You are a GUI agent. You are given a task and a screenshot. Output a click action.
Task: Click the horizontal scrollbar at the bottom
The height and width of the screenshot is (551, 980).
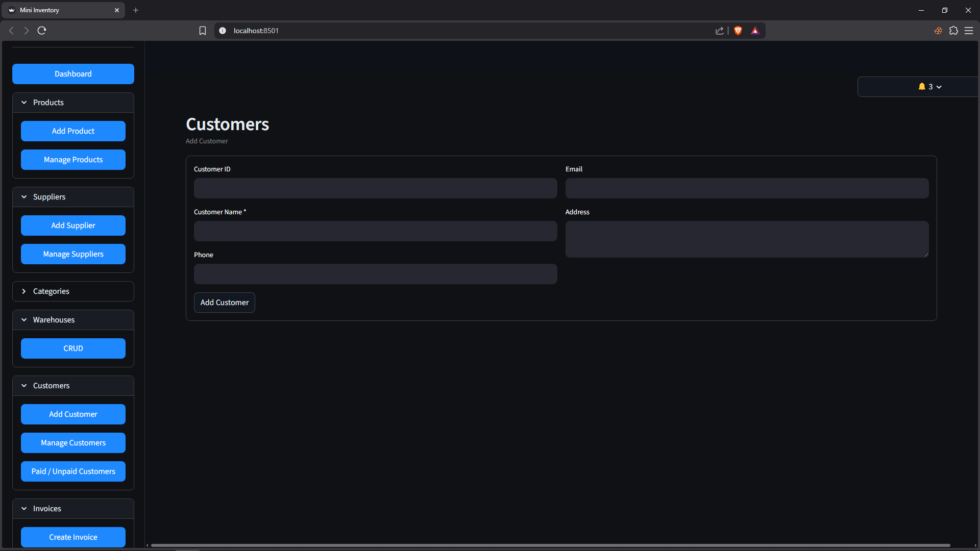[550, 545]
